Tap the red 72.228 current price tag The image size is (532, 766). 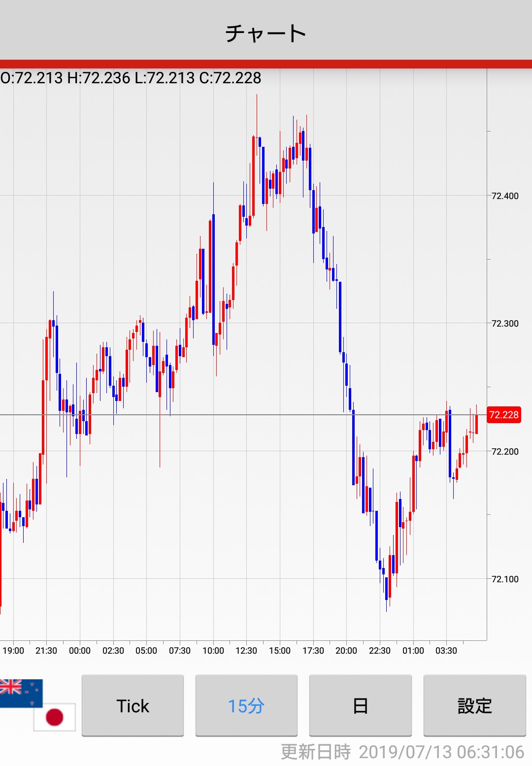(503, 415)
